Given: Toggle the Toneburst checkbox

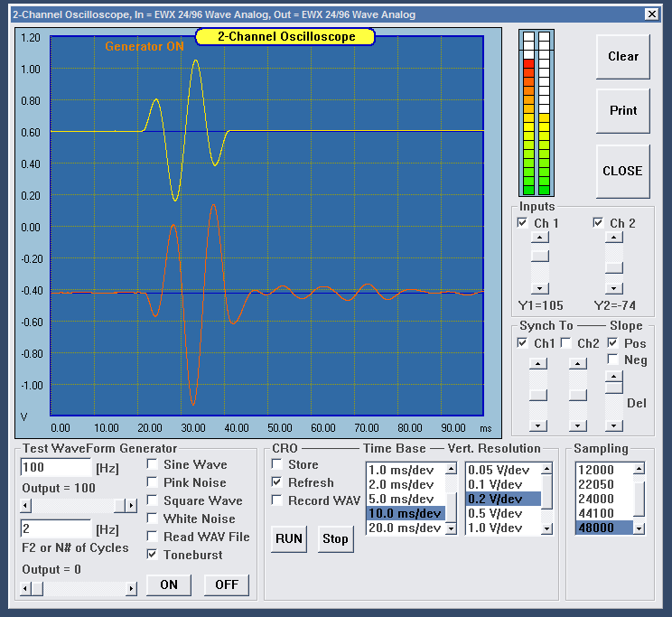Looking at the screenshot, I should (x=152, y=554).
